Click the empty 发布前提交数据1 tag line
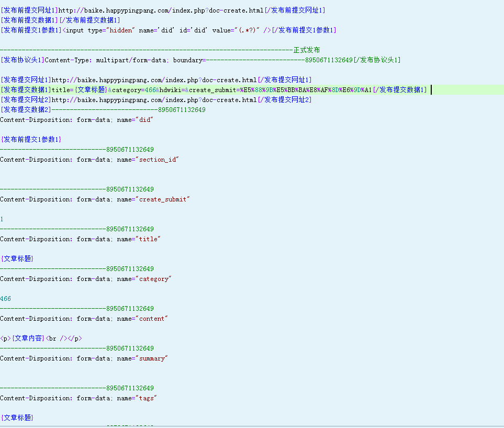 click(x=60, y=20)
